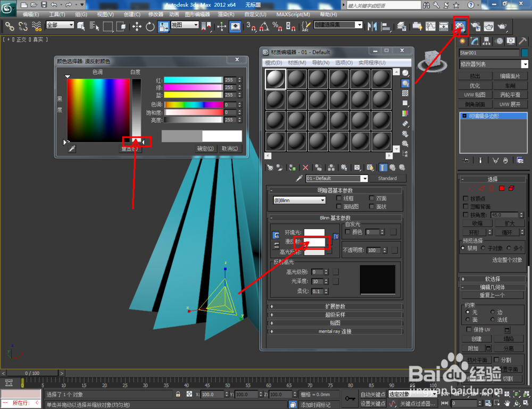Open the Curve Editor icon
Screen dimensions: 532x409
(x=430, y=27)
